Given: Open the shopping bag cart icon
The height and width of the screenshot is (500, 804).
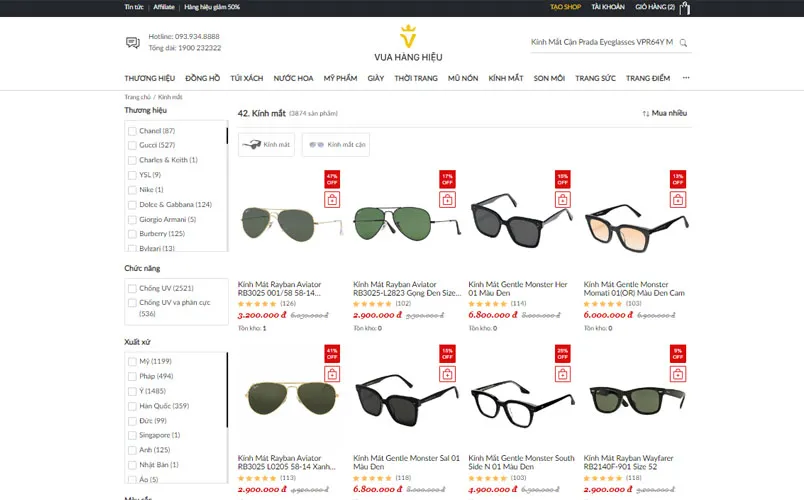Looking at the screenshot, I should 685,8.
